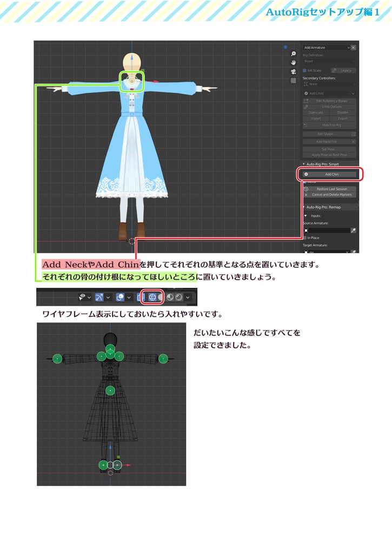
Task: Click the chin green marker on wireframe
Action: click(x=110, y=349)
